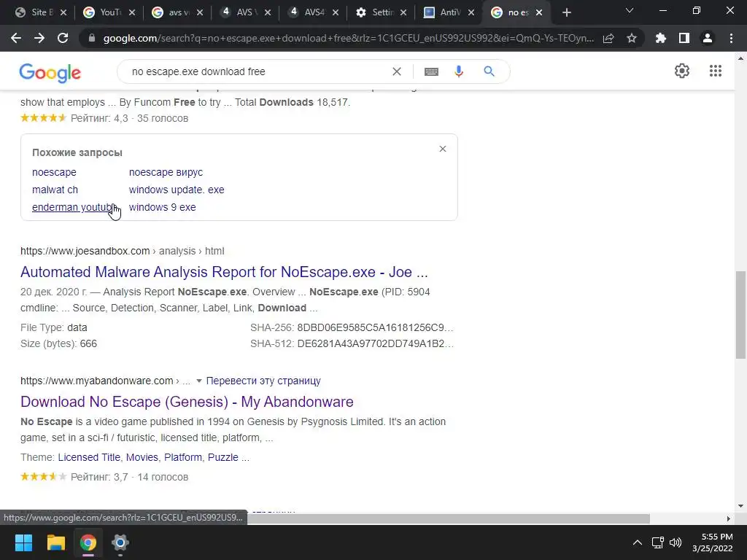This screenshot has width=747, height=560.
Task: Clear the Google search box text
Action: (396, 71)
